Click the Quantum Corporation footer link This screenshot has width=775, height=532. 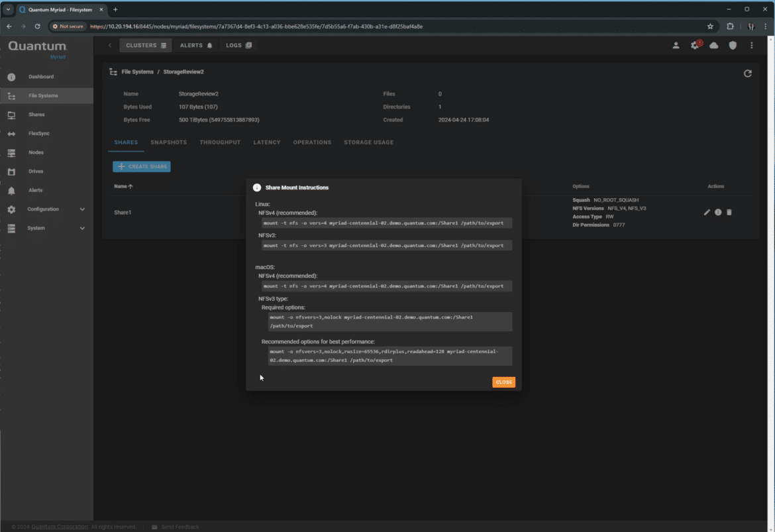pyautogui.click(x=60, y=527)
